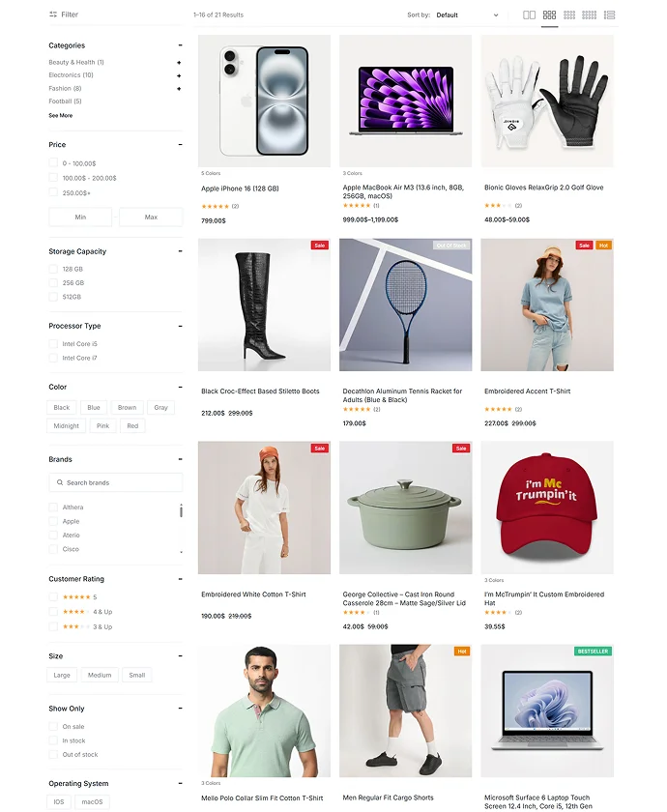Enable the On sale filter checkbox

pos(53,727)
